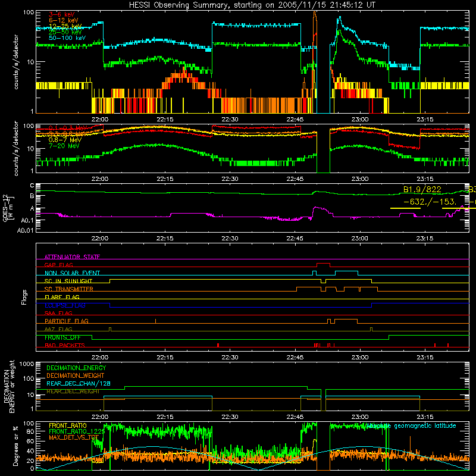The height and width of the screenshot is (476, 476).
Task: Select the yellow FRONT_RATIO legend label
Action: [x=68, y=425]
